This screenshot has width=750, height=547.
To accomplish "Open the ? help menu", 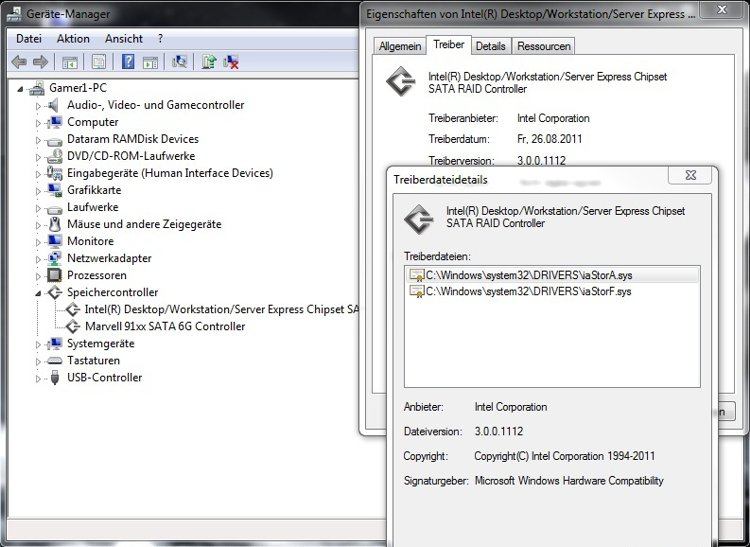I will click(x=160, y=39).
